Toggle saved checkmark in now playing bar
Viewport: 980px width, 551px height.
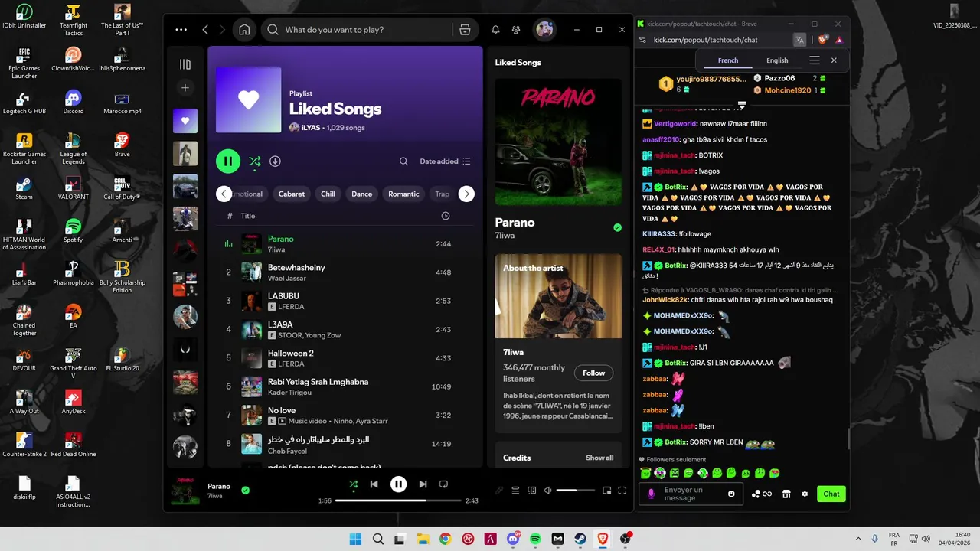245,490
